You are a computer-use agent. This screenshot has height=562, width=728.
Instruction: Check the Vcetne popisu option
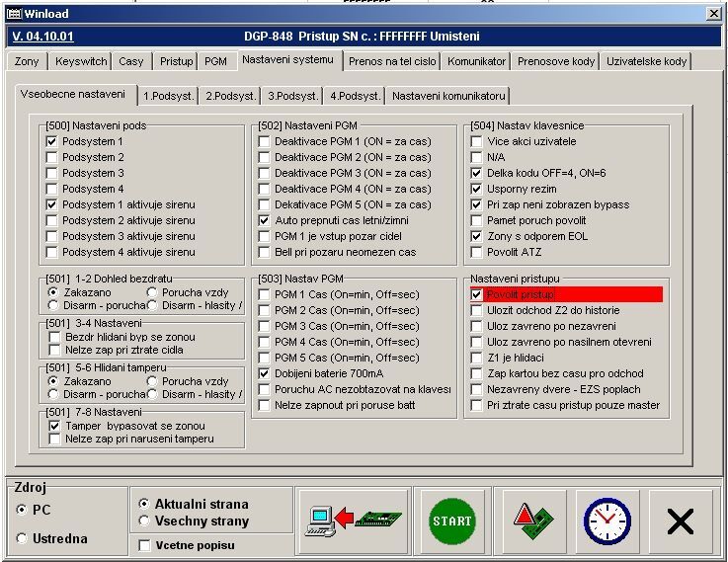[x=145, y=545]
